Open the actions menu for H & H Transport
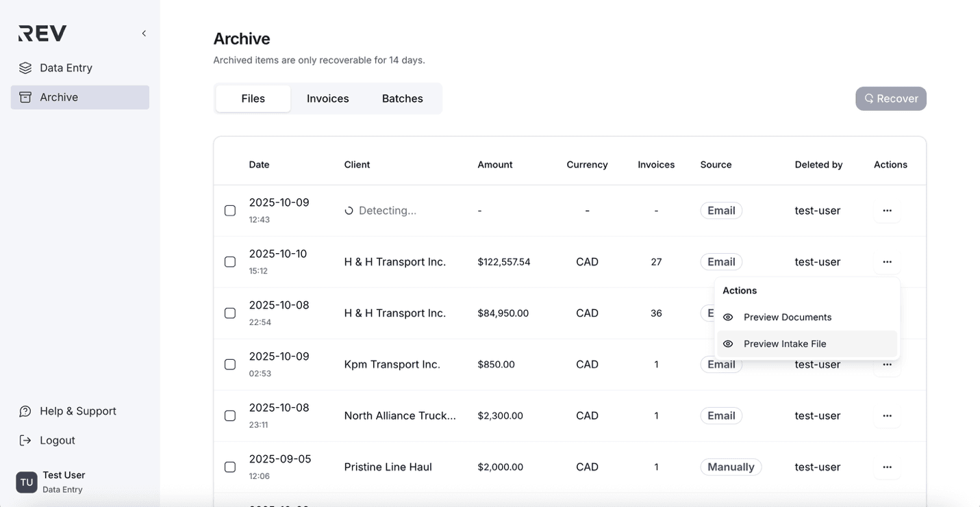The width and height of the screenshot is (980, 507). (x=887, y=261)
